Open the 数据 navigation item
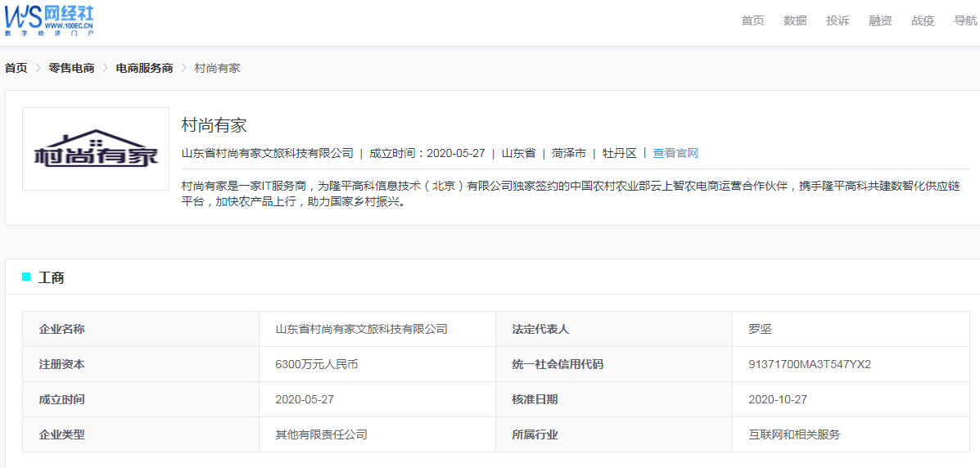This screenshot has height=468, width=980. pos(795,20)
